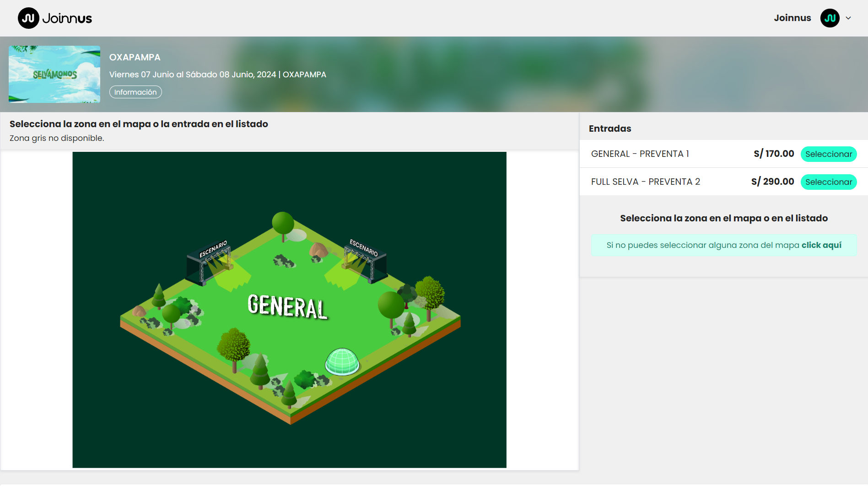This screenshot has width=868, height=488.
Task: Select the GENERAL - PREVENTA 1 ticket
Action: [x=828, y=154]
